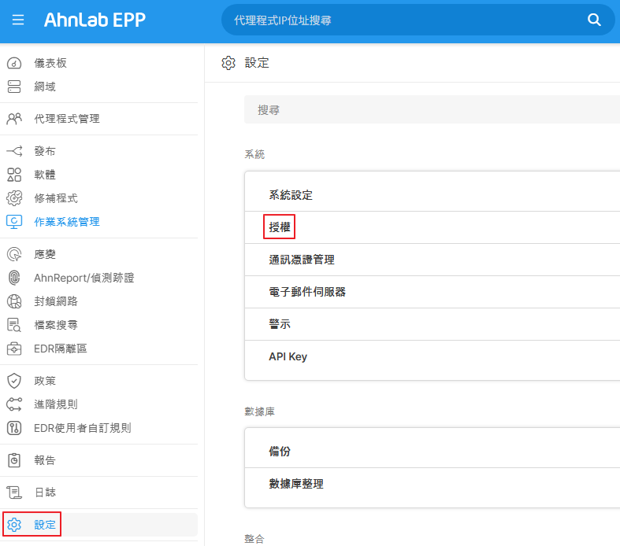Click the 修補程式 patch gear icon
Screen dimensions: 620x546
[x=14, y=198]
